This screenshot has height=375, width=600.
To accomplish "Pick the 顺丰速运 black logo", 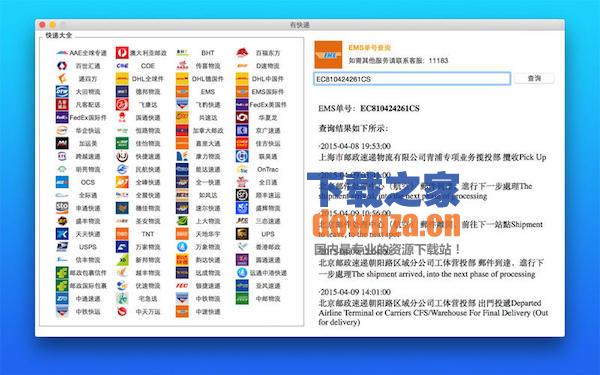I will click(242, 195).
